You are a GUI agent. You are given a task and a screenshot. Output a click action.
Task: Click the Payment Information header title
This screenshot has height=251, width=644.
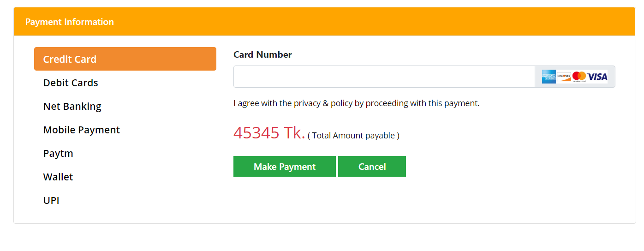pos(69,22)
